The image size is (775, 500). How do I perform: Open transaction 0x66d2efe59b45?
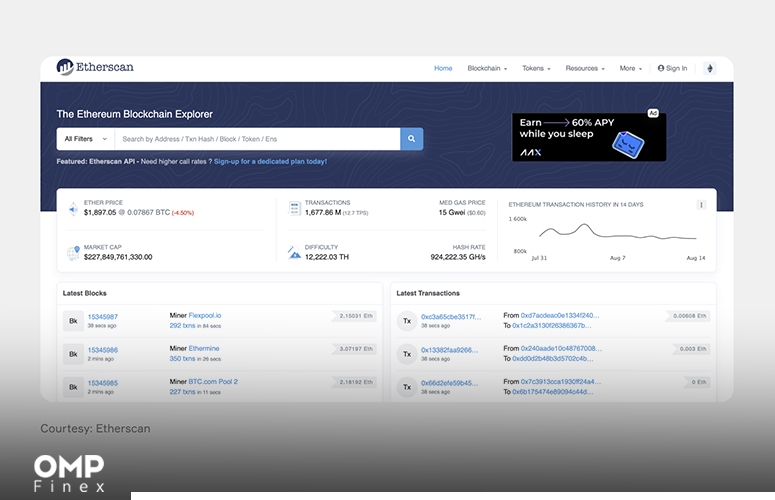(450, 383)
